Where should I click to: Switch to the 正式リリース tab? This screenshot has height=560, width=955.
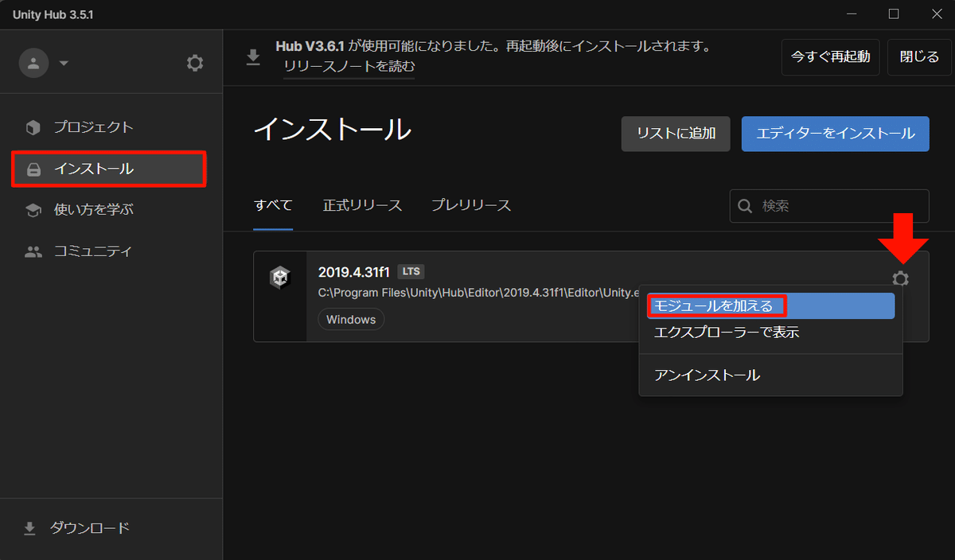coord(362,204)
